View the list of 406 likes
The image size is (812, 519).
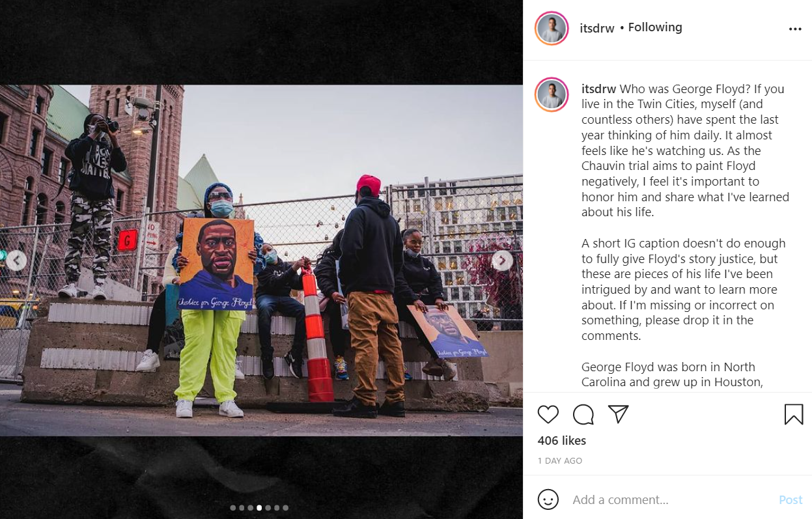tap(562, 441)
